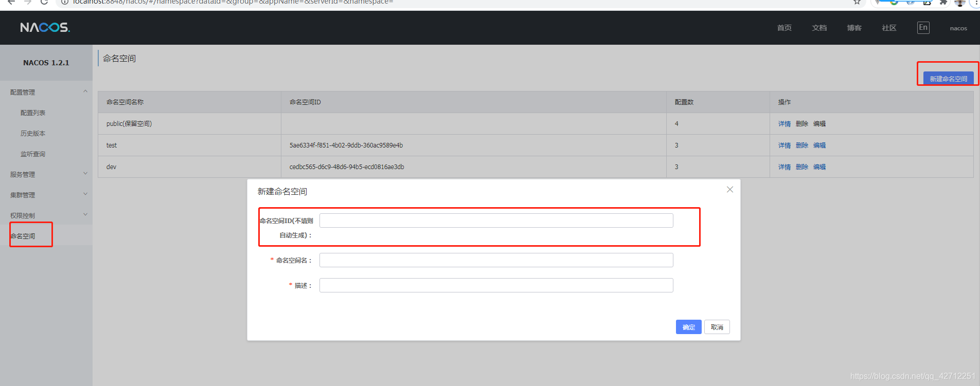The height and width of the screenshot is (386, 980).
Task: Click the 操作 column header
Action: pos(871,102)
